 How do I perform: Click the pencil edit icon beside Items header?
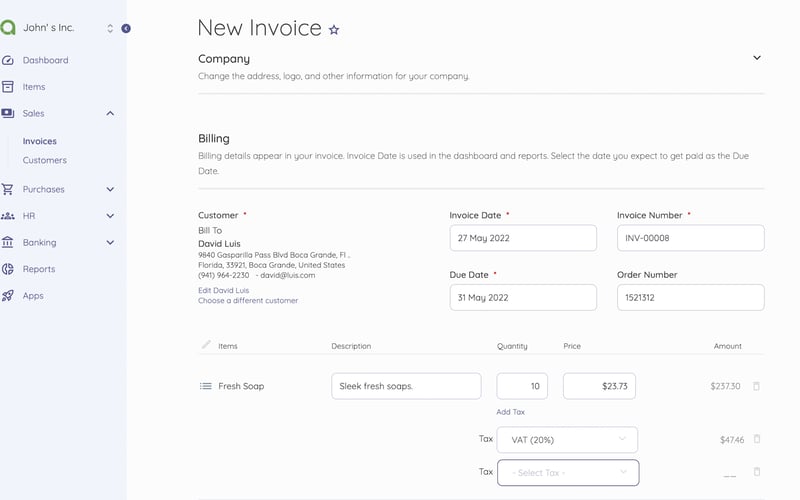point(206,345)
